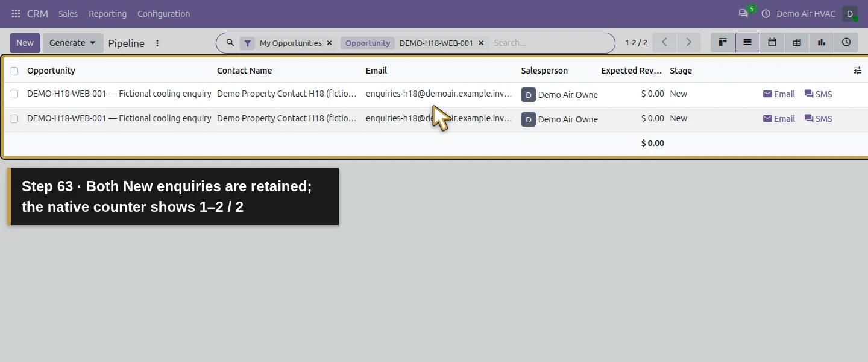The image size is (868, 362).
Task: Click the CRM app title
Action: click(37, 13)
